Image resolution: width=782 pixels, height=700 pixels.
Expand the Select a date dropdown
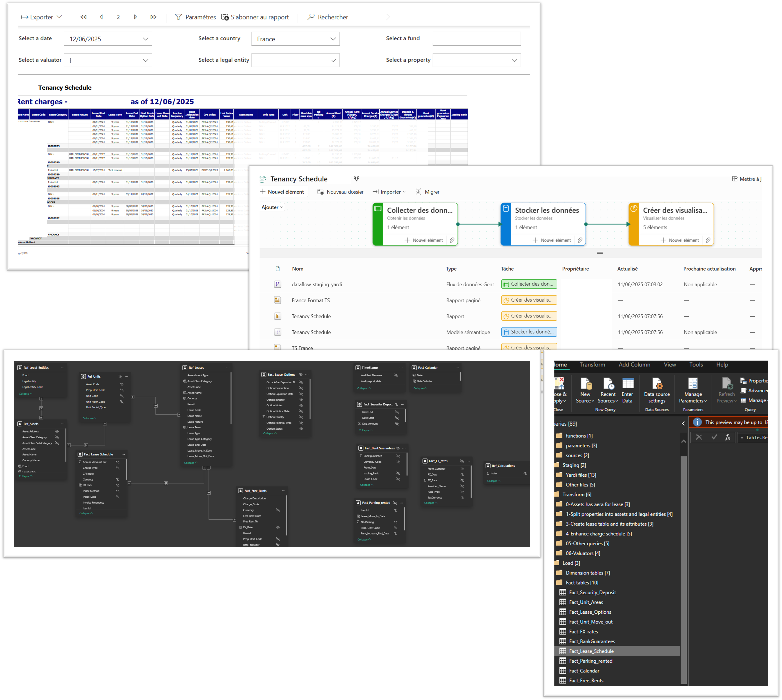[x=145, y=39]
